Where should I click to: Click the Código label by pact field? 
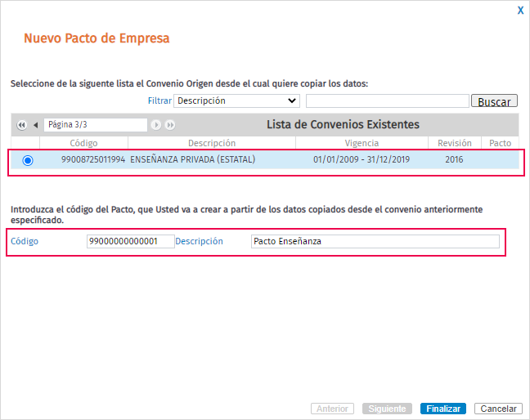pos(25,241)
